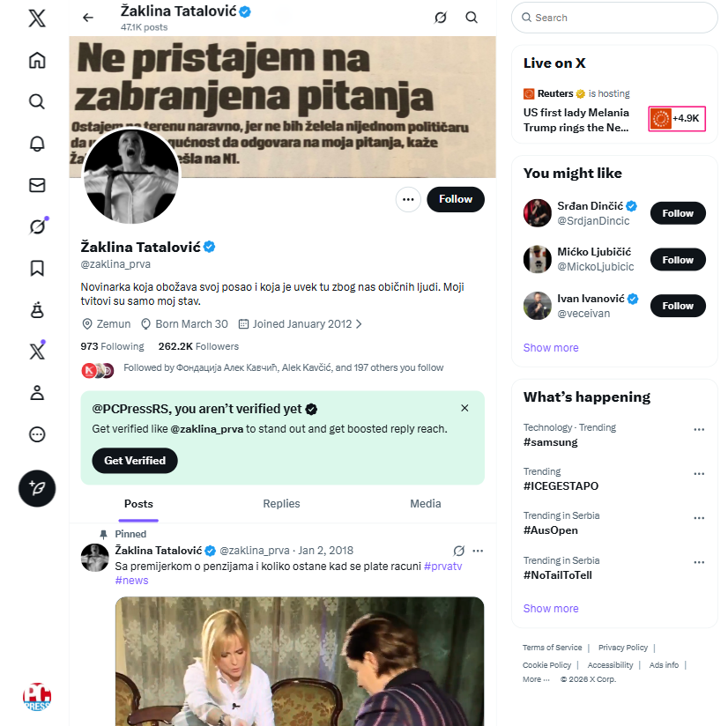Open Profile person icon in sidebar
The image size is (728, 726).
pos(37,393)
